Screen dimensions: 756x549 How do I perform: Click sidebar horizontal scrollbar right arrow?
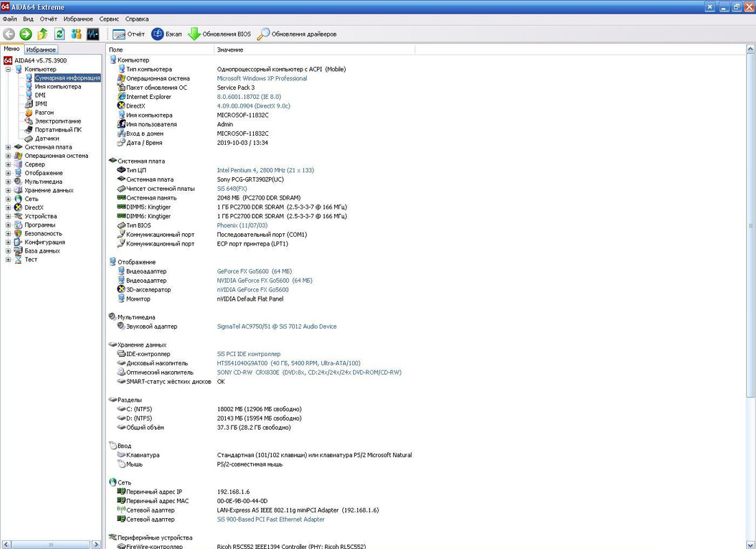click(96, 544)
